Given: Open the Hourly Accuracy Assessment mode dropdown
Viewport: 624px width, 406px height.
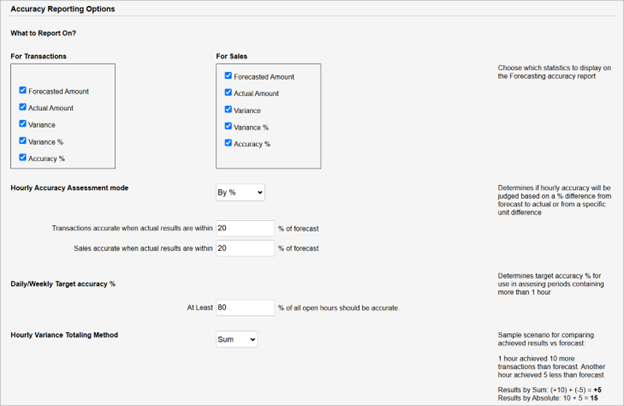Looking at the screenshot, I should click(x=240, y=193).
